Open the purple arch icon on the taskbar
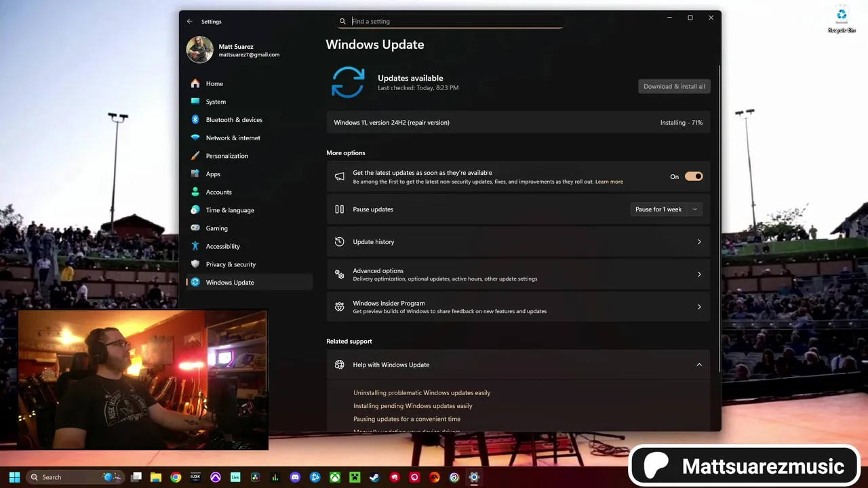868x488 pixels. coord(216,477)
